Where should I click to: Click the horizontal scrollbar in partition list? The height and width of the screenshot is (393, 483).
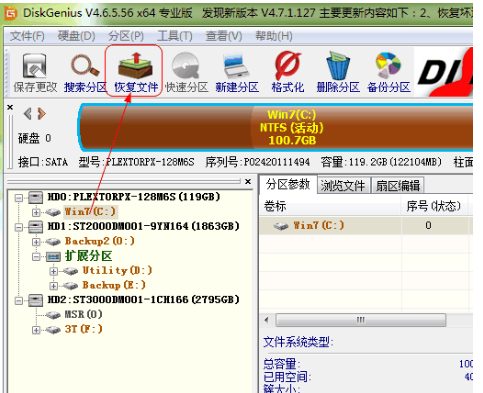[x=361, y=320]
